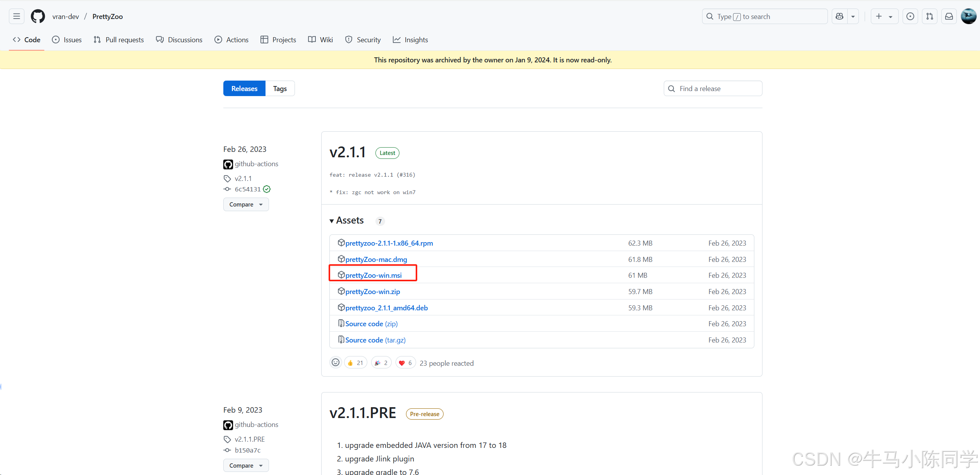Download prettyZoo-win.msi
Image resolution: width=980 pixels, height=475 pixels.
pyautogui.click(x=373, y=275)
